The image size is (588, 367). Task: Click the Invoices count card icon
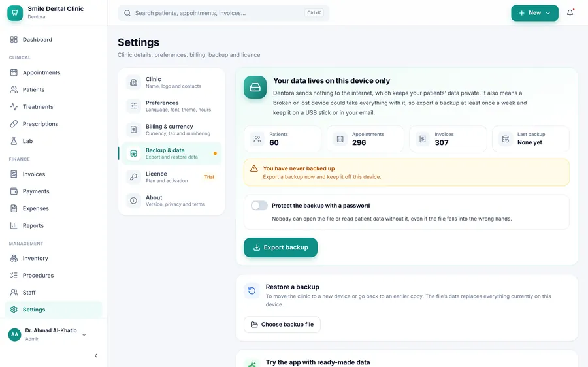click(423, 139)
